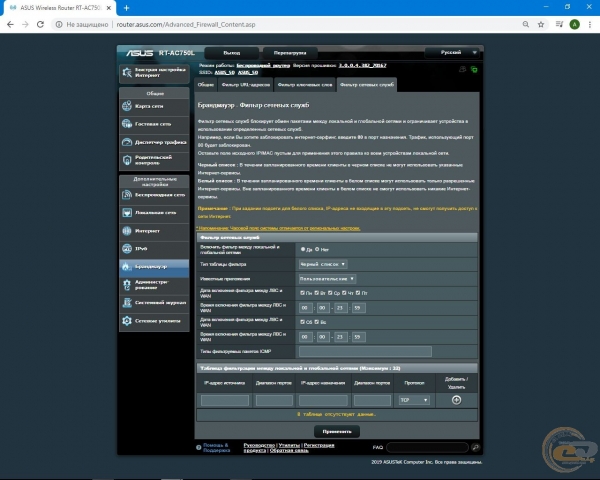Select the Firewall (Брандмауэр) sidebar icon
The height and width of the screenshot is (480, 600).
coord(127,266)
